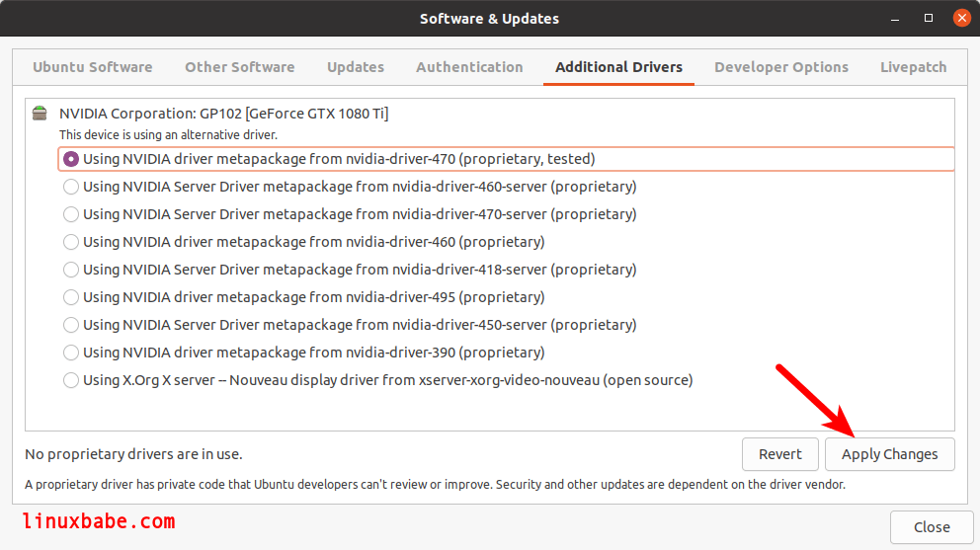Maximize the Software & Updates window

tap(929, 18)
